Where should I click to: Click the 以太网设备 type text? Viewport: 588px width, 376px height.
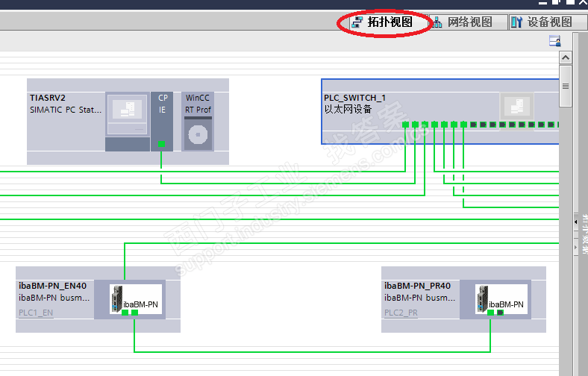coord(348,109)
